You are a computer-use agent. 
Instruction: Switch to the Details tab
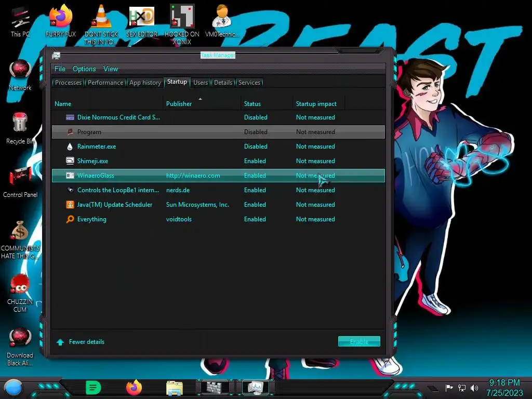223,83
